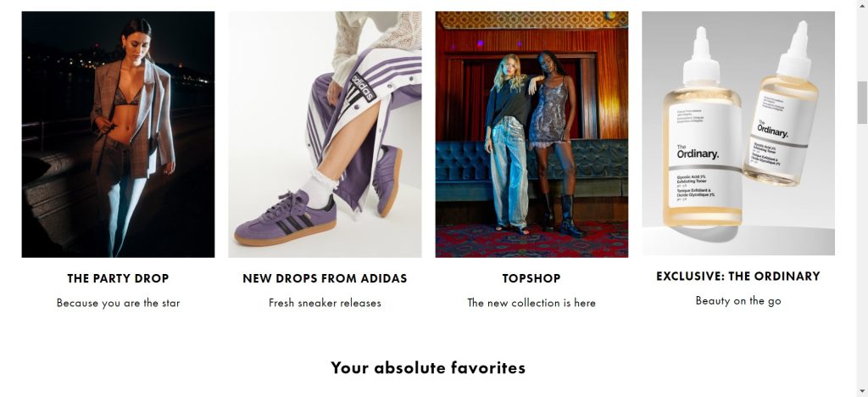Open the Topshop two-models image
Viewport: 868px width, 397px height.
(x=531, y=134)
